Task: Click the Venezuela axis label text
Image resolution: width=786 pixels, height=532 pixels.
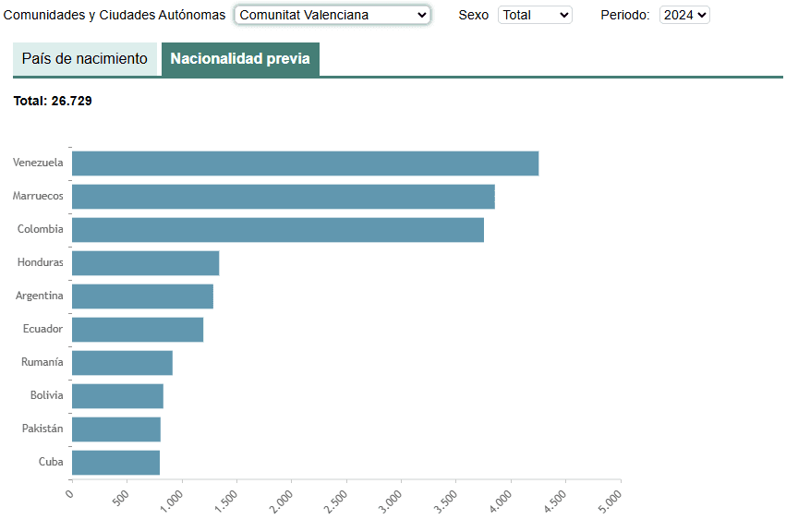Action: 38,163
